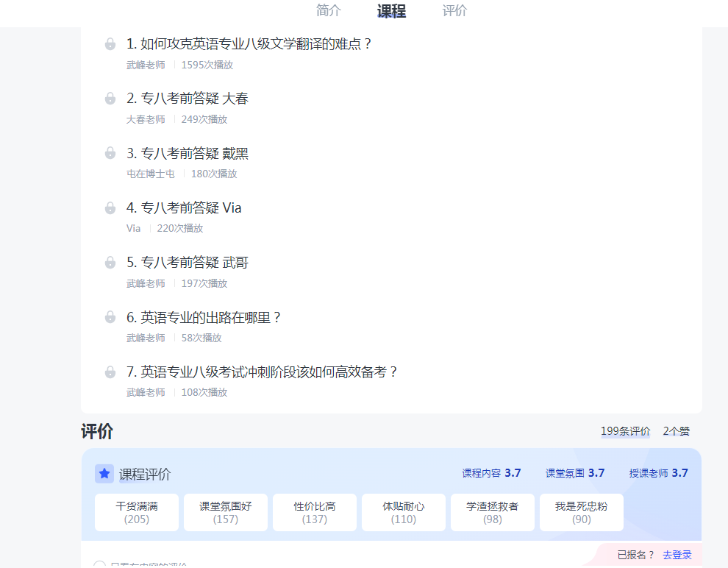Toggle the 课堂氛围好 review tag
This screenshot has width=728, height=568.
coord(226,512)
